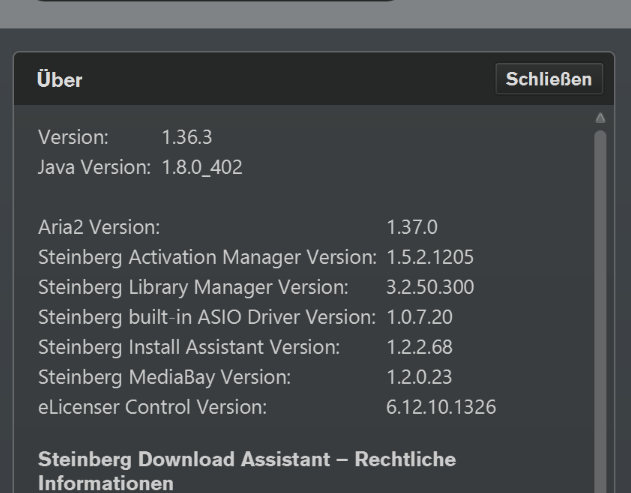Click the Aria2 version value 1.37.0

[x=412, y=227]
